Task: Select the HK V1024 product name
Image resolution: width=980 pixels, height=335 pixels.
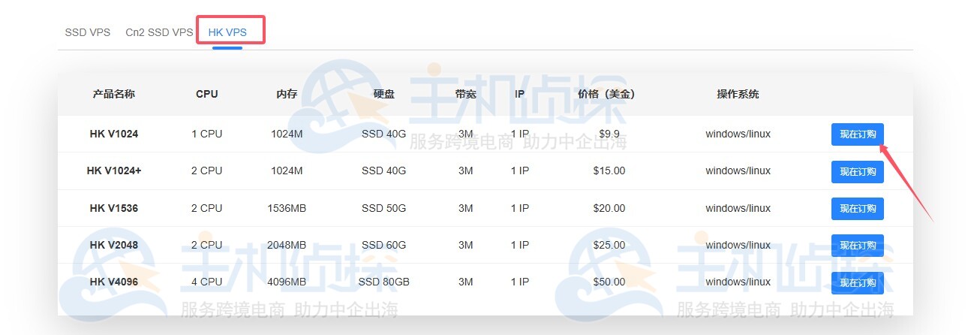Action: 114,134
